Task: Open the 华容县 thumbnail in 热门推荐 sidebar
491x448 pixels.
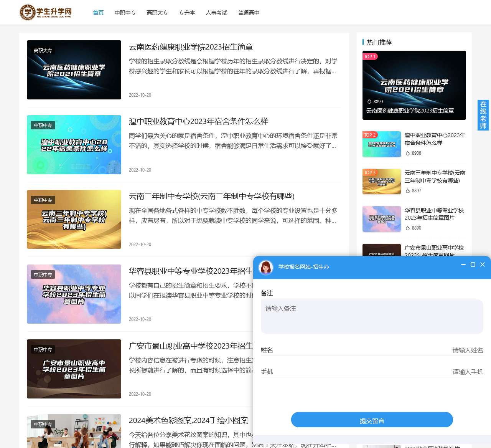Action: 382,219
